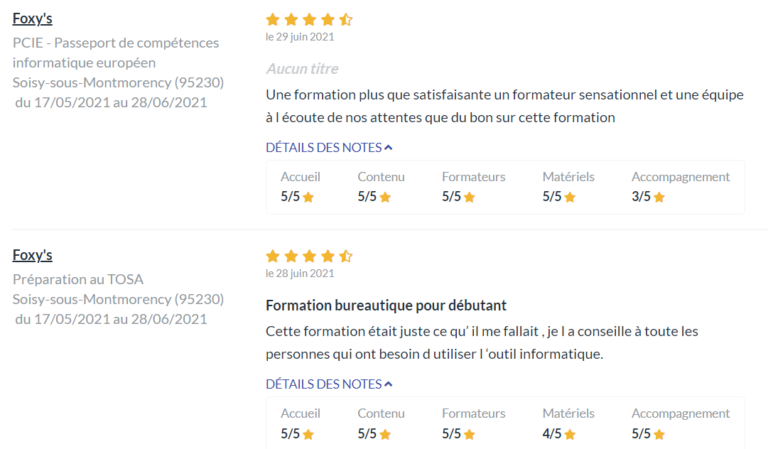Collapse DÉTAILS DES NOTES in second review
This screenshot has height=449, width=768.
(329, 384)
